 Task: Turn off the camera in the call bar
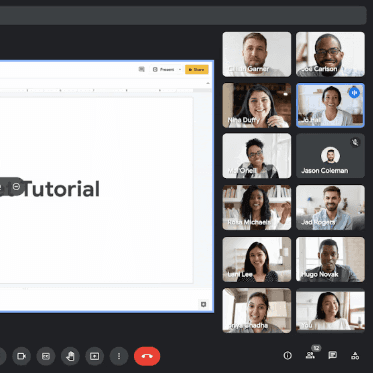point(22,356)
